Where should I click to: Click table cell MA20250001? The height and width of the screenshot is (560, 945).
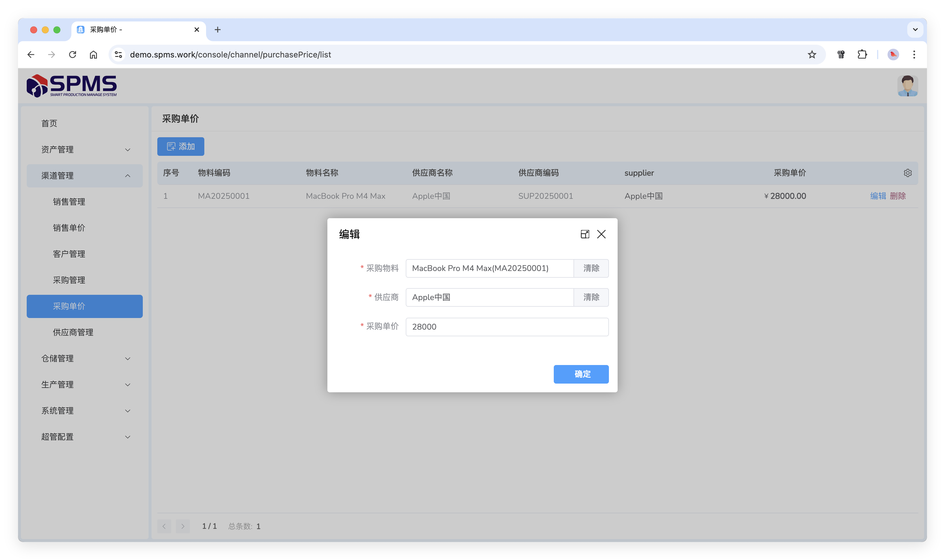pos(223,196)
